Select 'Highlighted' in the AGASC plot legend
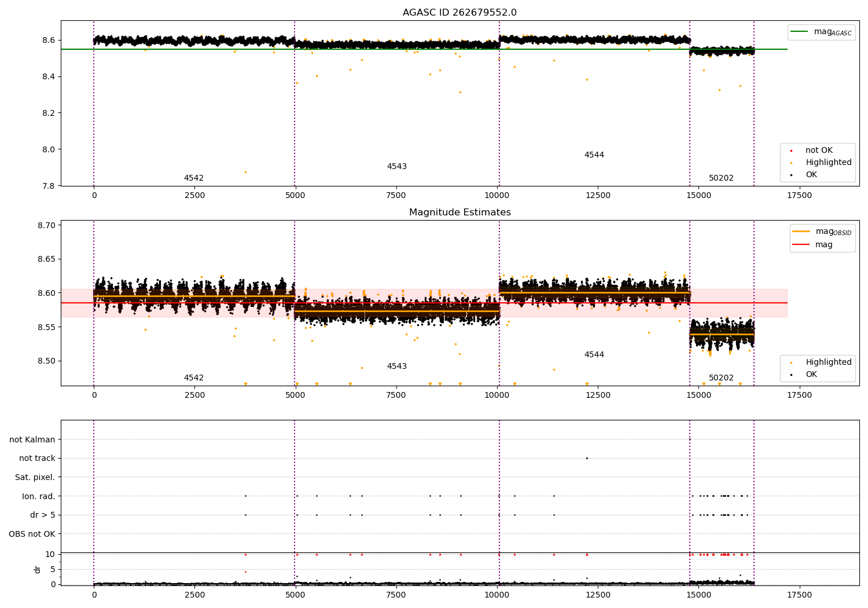Image resolution: width=868 pixels, height=608 pixels. [x=828, y=163]
